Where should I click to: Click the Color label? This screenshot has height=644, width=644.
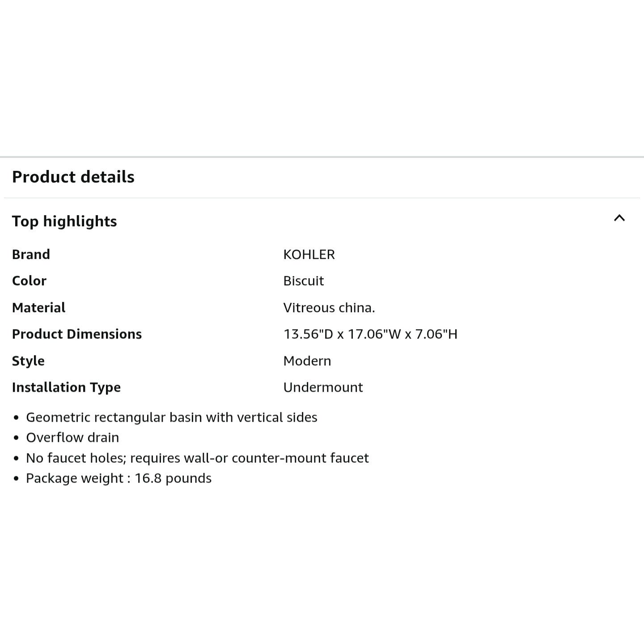point(29,281)
